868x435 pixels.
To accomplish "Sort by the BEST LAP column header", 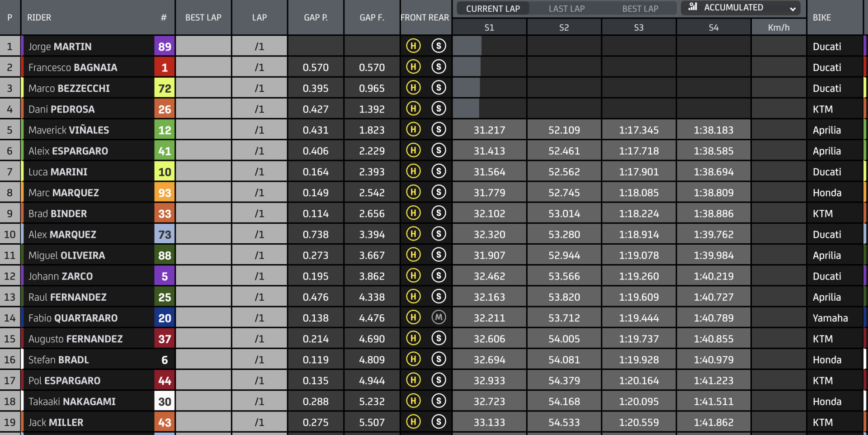I will [203, 18].
